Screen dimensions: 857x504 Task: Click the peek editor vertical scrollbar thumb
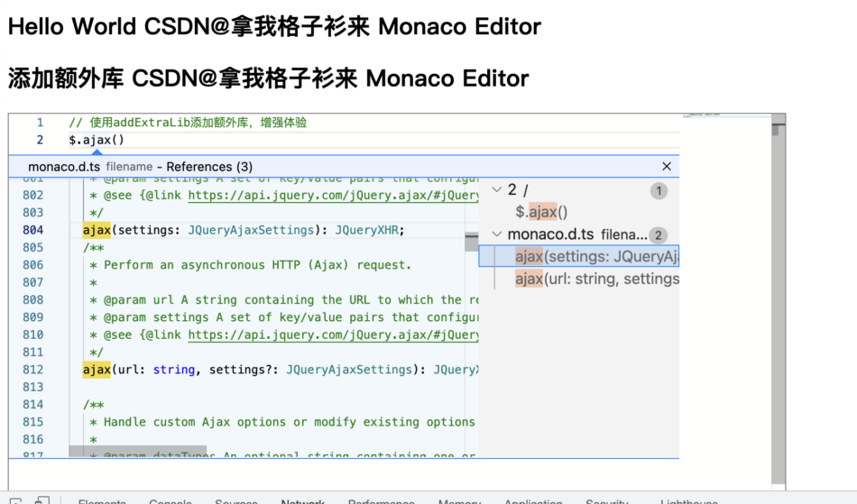click(472, 242)
